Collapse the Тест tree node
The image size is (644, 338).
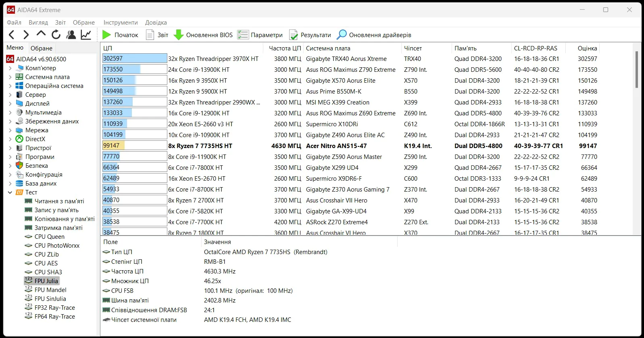click(10, 192)
